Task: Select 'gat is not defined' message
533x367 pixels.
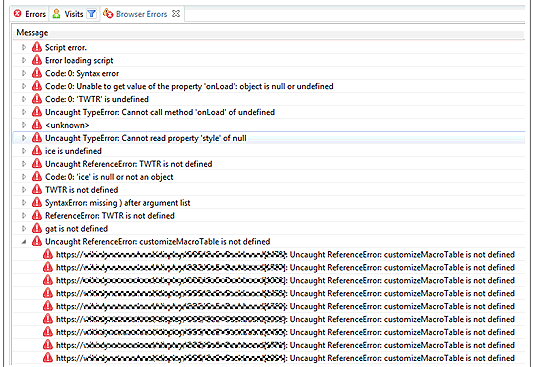Action: (x=76, y=229)
